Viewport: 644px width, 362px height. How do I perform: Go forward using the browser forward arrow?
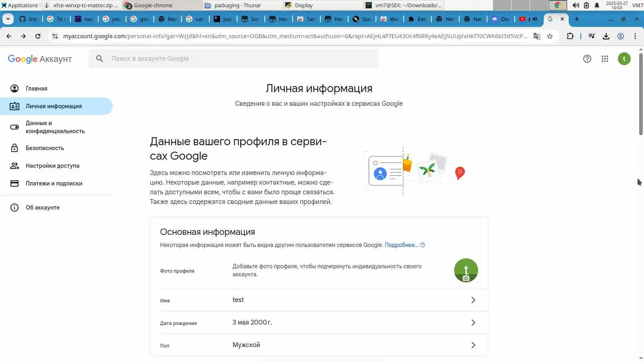coord(23,36)
